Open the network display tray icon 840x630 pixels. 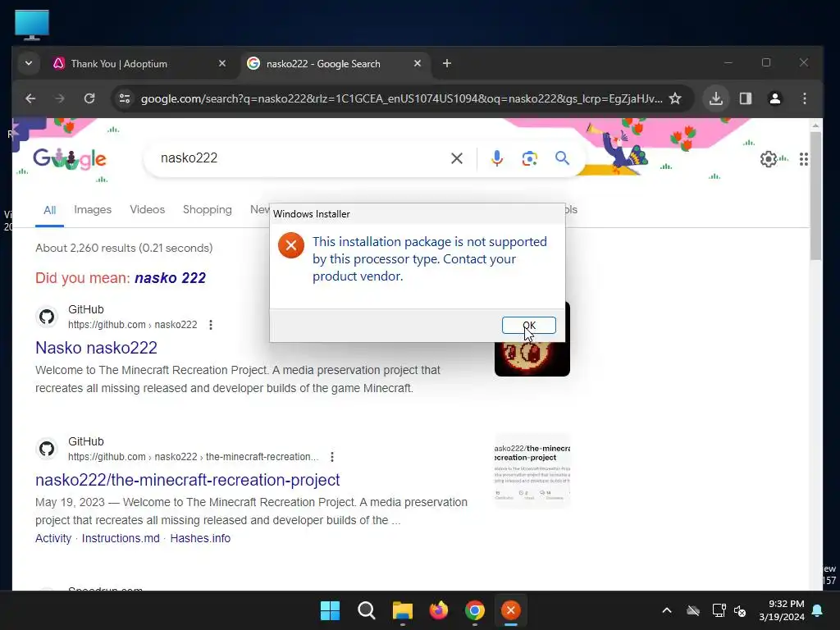coord(719,610)
